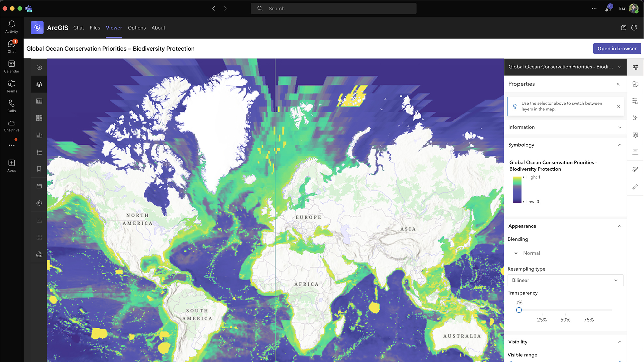644x362 pixels.
Task: Switch to the Options tab
Action: point(137,28)
